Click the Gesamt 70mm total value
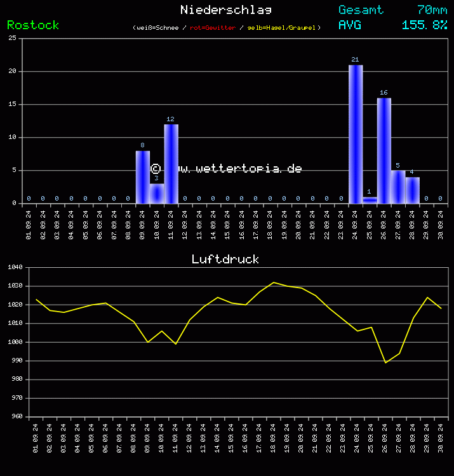The image size is (454, 476). pyautogui.click(x=432, y=10)
